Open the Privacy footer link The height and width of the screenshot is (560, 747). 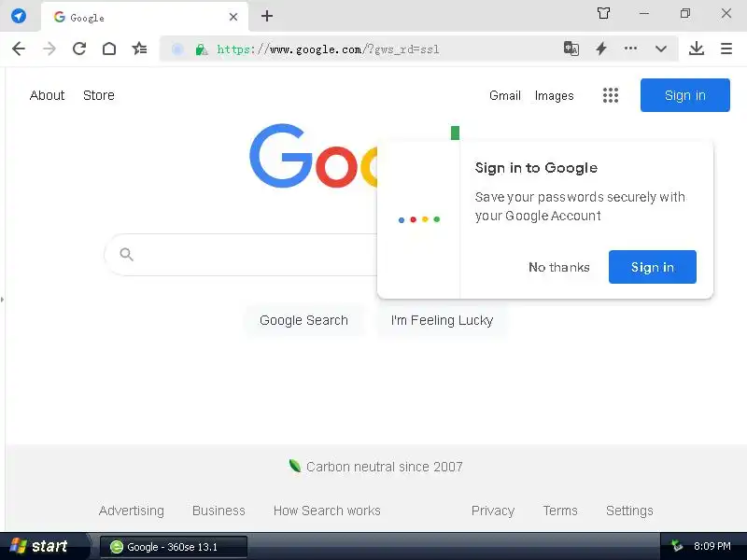[x=493, y=511]
